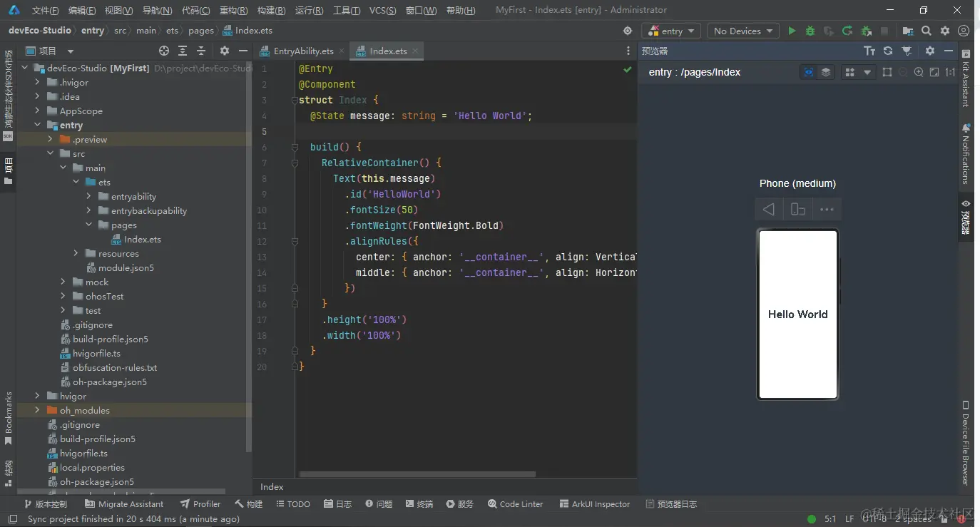Open IDE settings gear in top toolbar
This screenshot has height=527, width=980.
(x=945, y=31)
